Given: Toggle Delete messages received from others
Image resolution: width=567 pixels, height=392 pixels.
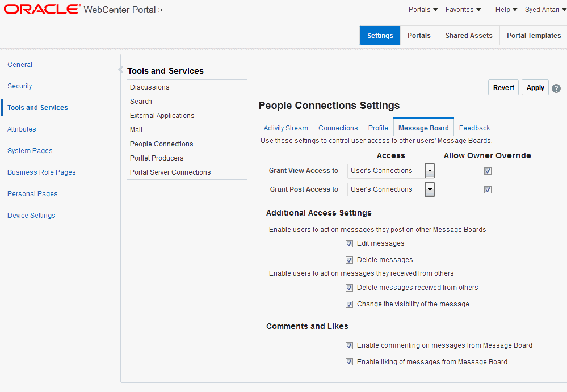Looking at the screenshot, I should [349, 288].
